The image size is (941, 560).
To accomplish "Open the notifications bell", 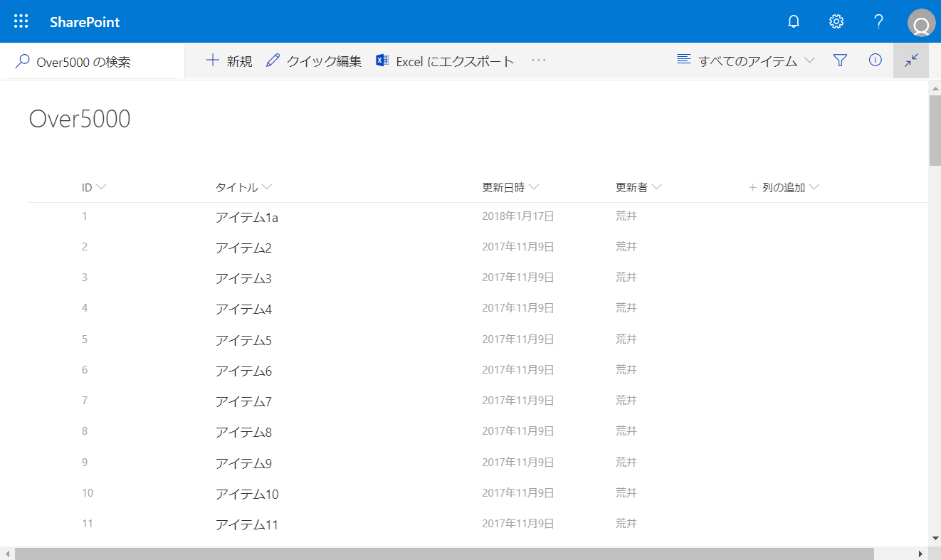I will tap(794, 21).
